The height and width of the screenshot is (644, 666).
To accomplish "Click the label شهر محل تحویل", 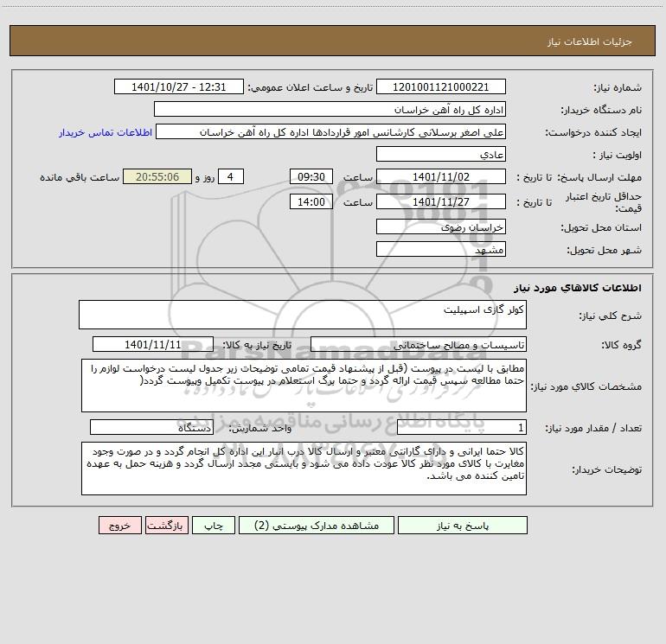I will coord(605,251).
